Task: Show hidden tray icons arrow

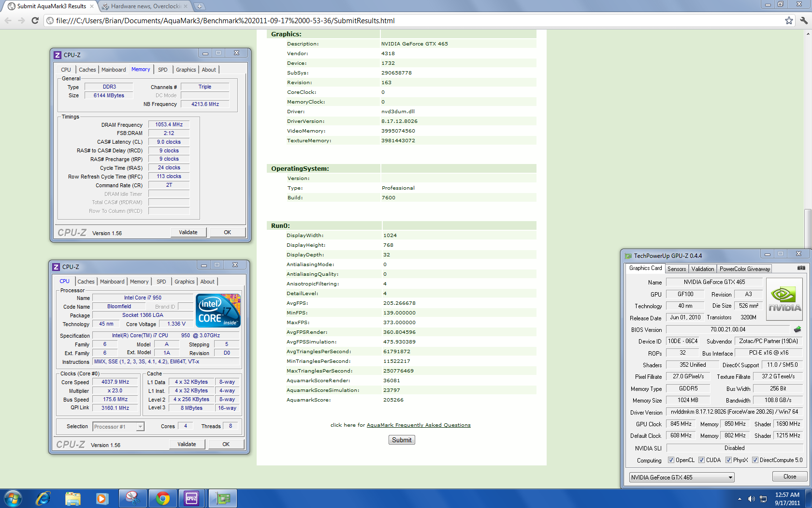Action: pyautogui.click(x=739, y=499)
